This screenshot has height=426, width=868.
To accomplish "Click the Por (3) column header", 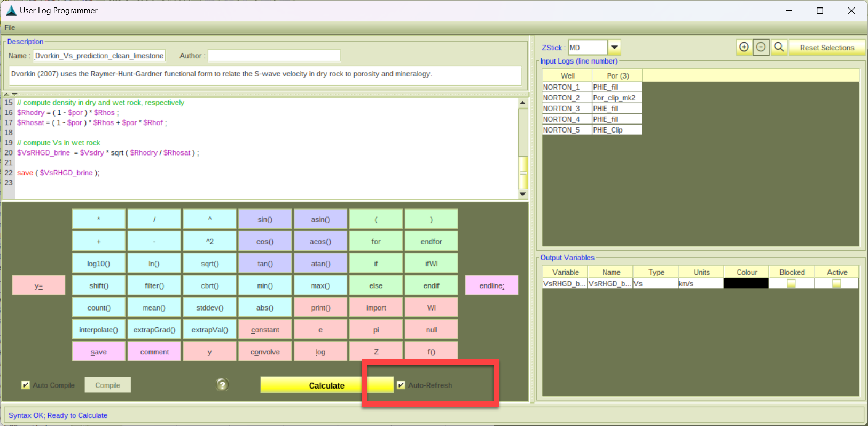I will [617, 76].
